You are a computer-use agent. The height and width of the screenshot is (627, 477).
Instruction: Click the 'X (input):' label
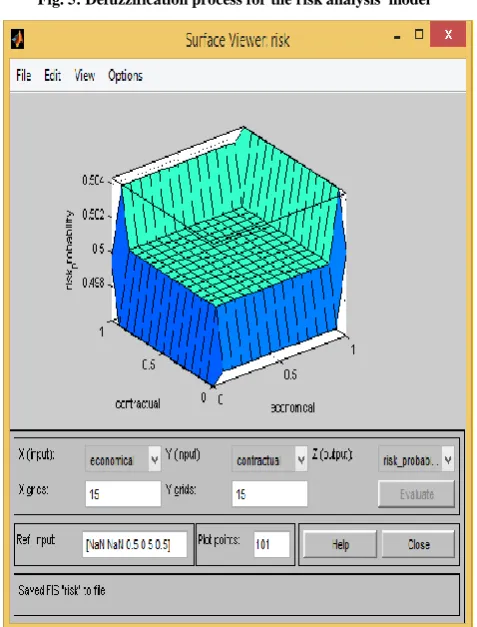[36, 454]
